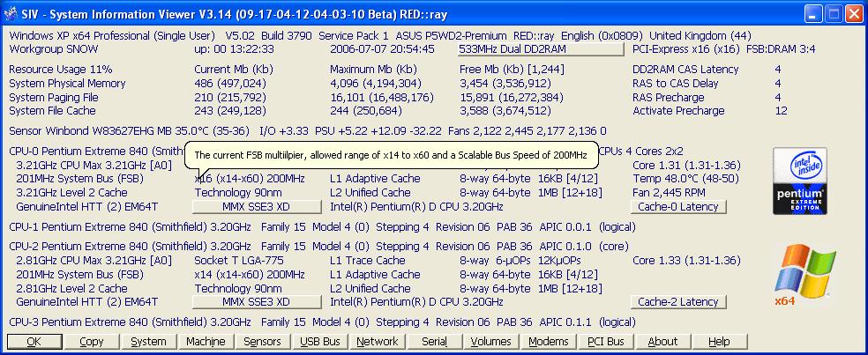The image size is (868, 355).
Task: Click the 'CPU-0 Pentium Extreme 840' heading
Action: (x=97, y=151)
